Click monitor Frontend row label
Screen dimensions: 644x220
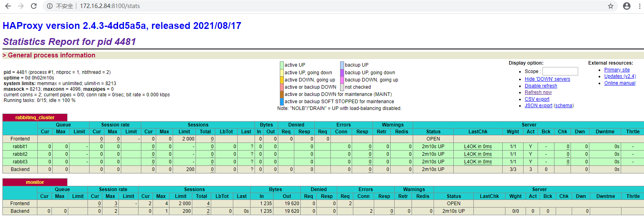tap(20, 204)
